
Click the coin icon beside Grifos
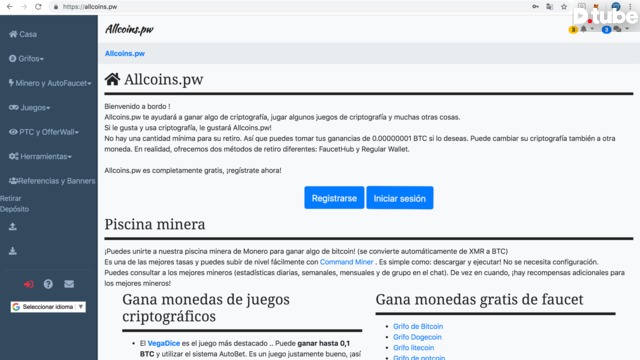coord(13,59)
